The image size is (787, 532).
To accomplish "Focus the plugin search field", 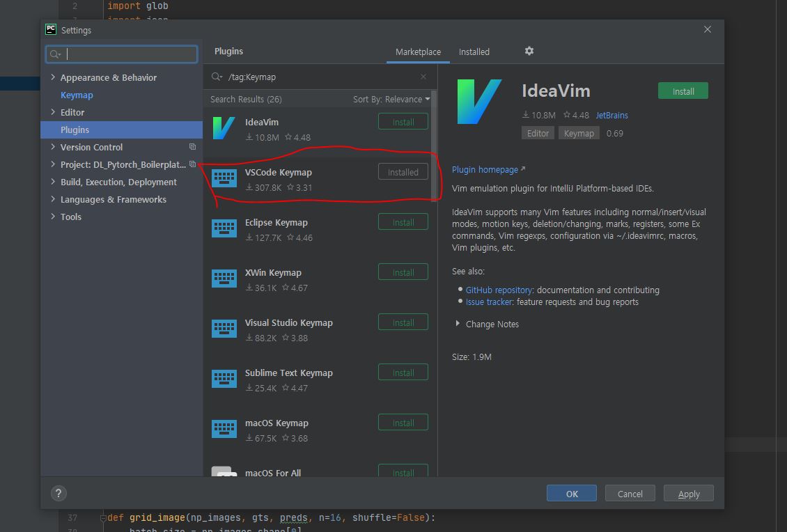I will pyautogui.click(x=321, y=77).
